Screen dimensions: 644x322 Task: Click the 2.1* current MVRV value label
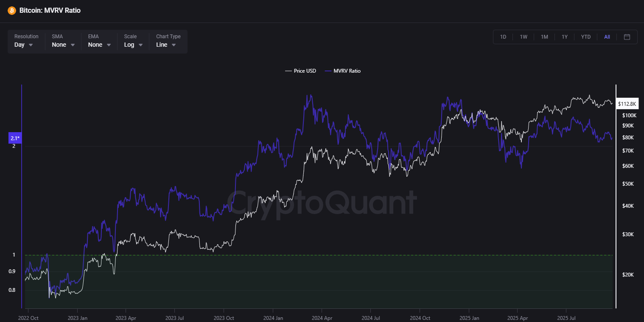(x=15, y=138)
